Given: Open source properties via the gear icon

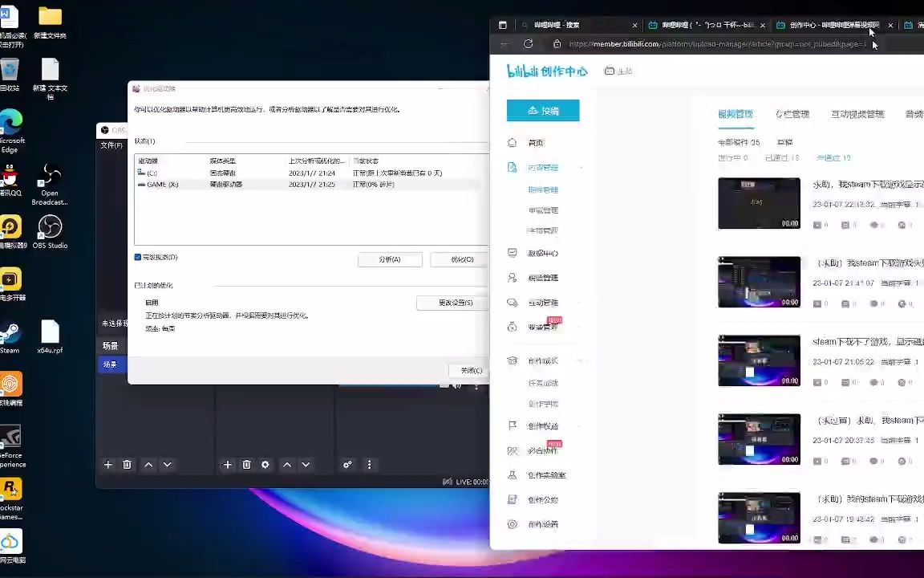Looking at the screenshot, I should point(265,464).
